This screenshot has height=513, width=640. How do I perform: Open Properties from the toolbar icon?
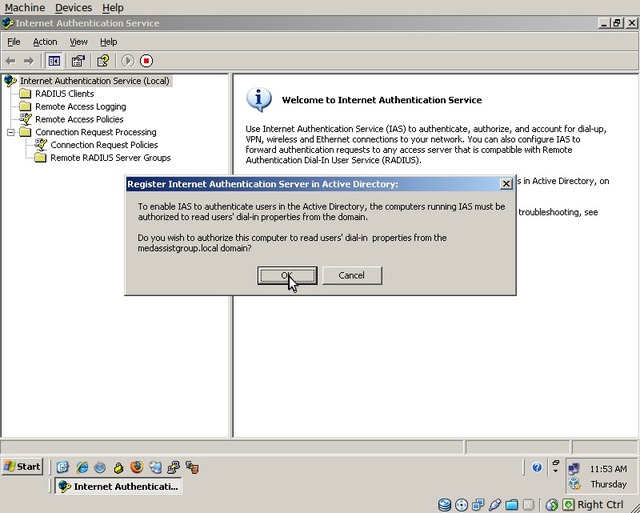pos(78,61)
